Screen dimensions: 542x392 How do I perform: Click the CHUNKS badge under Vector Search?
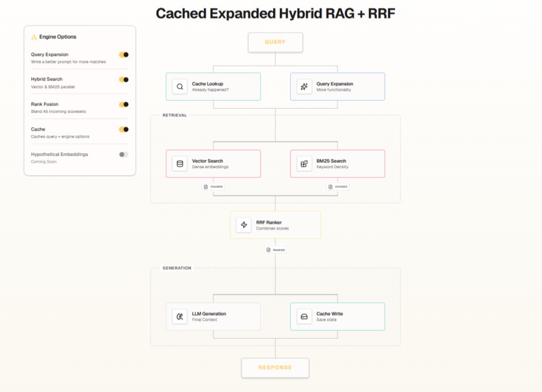click(214, 187)
